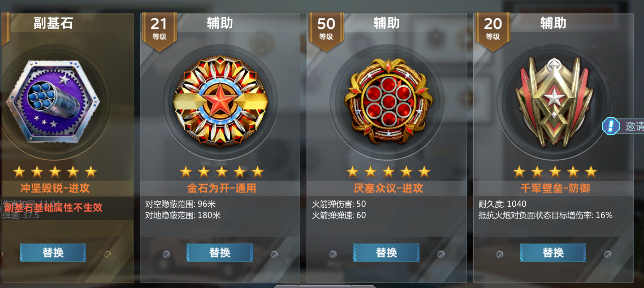Replace the 冲坚毁锐-进攻 keystone
Viewport: 644px width, 288px height.
(x=53, y=253)
